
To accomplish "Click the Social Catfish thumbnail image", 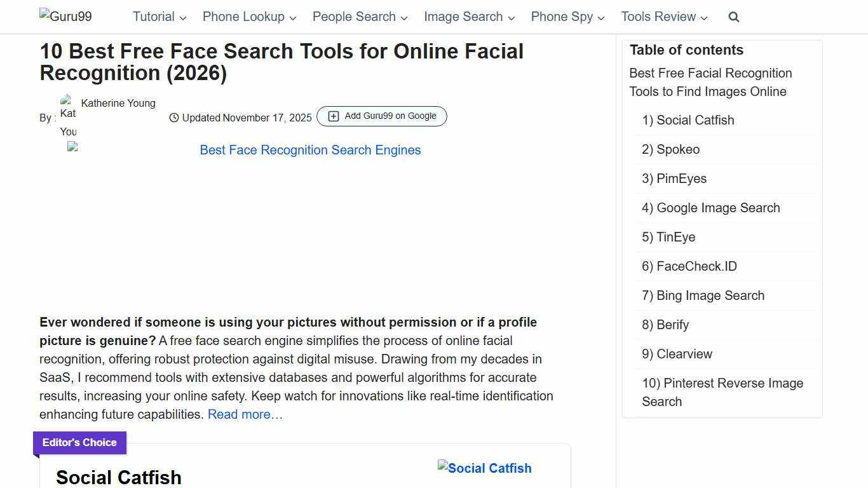I will click(x=484, y=468).
